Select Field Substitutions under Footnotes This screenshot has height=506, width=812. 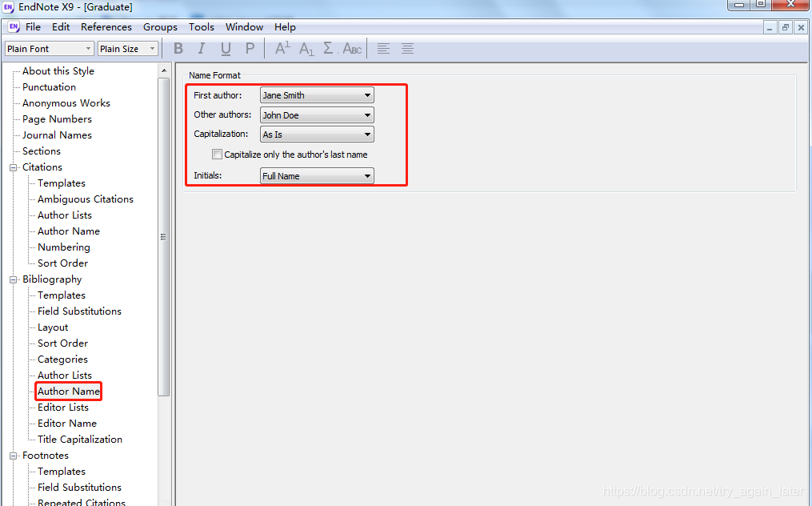click(79, 488)
